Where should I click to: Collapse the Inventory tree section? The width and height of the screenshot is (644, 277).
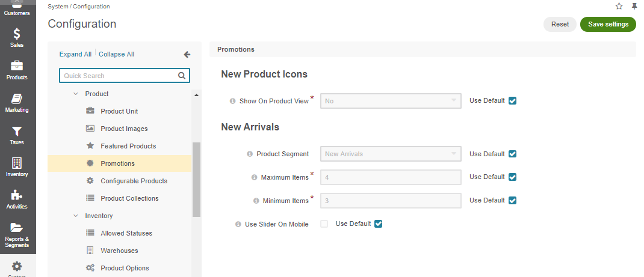[76, 216]
